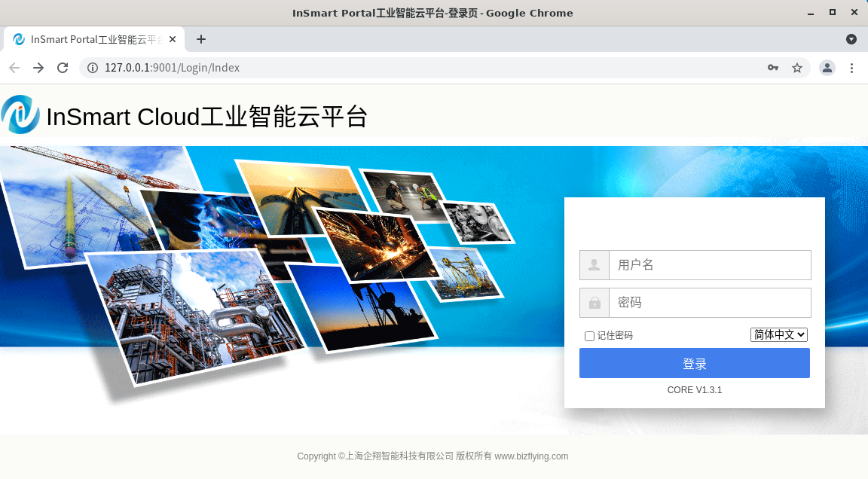
Task: Click the browser back arrow
Action: [x=14, y=68]
